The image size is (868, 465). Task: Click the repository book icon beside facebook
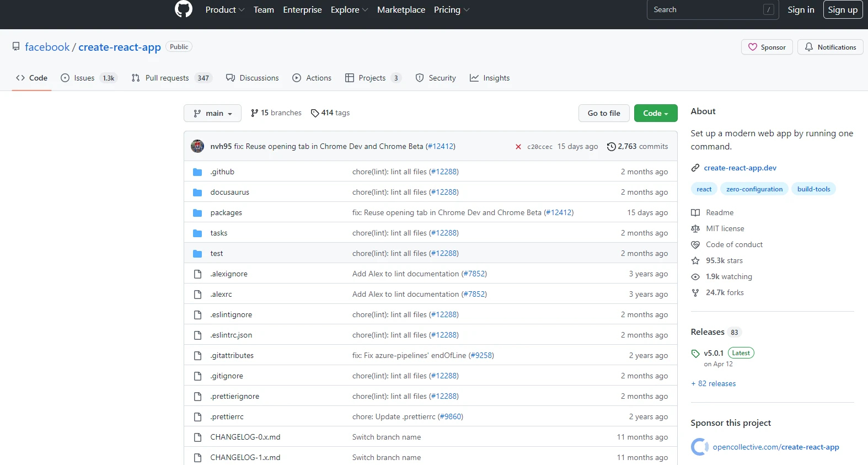[x=16, y=47]
